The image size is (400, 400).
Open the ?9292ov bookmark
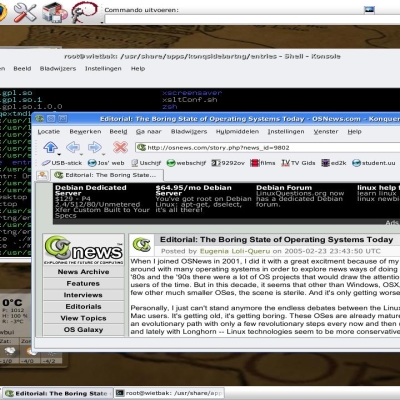click(228, 163)
